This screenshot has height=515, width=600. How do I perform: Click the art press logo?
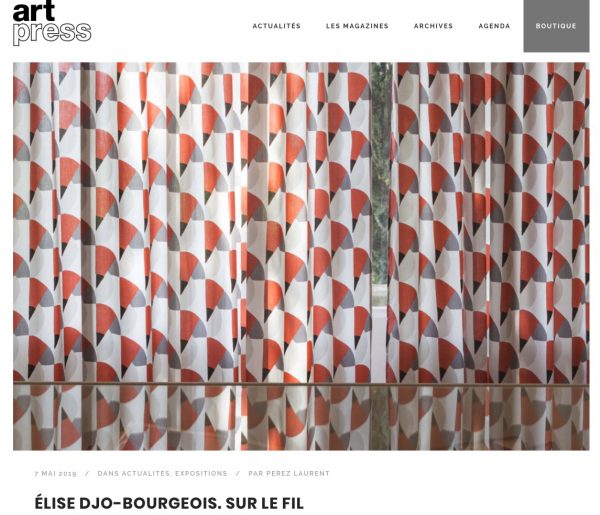tap(52, 23)
